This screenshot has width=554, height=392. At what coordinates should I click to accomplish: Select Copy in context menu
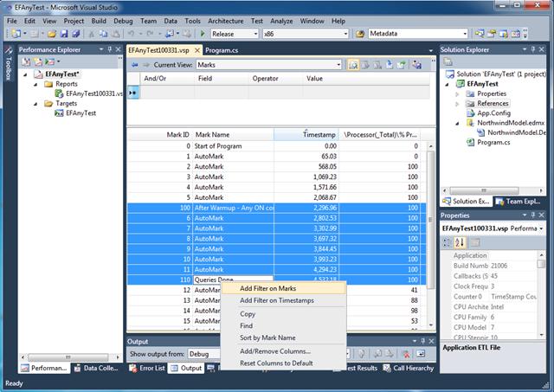283,314
